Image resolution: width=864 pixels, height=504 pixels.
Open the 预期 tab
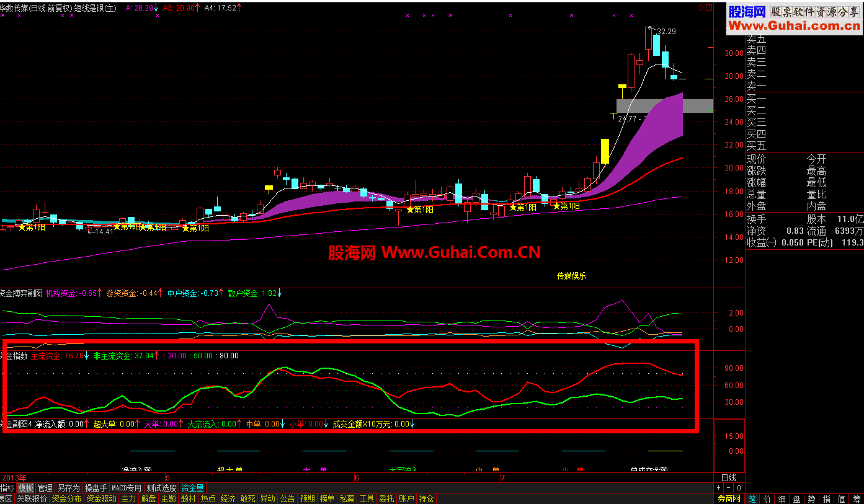point(307,498)
